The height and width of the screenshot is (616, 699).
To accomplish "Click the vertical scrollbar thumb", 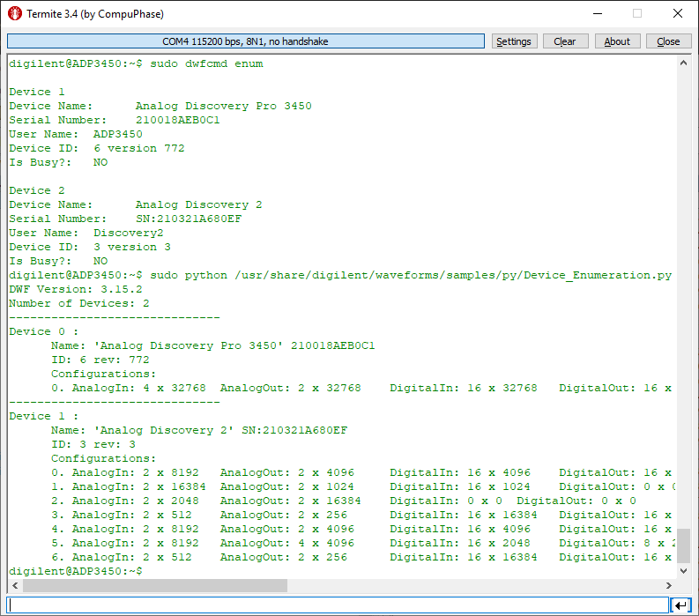I will click(x=683, y=545).
